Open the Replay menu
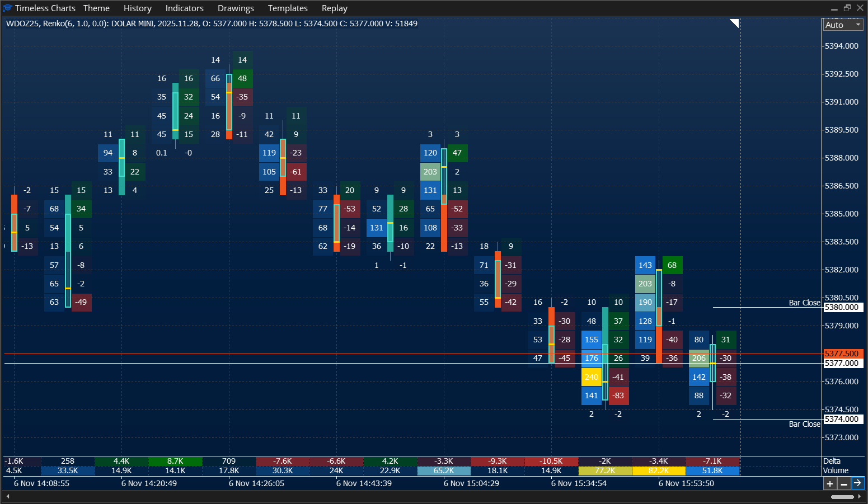The image size is (868, 504). coord(334,8)
